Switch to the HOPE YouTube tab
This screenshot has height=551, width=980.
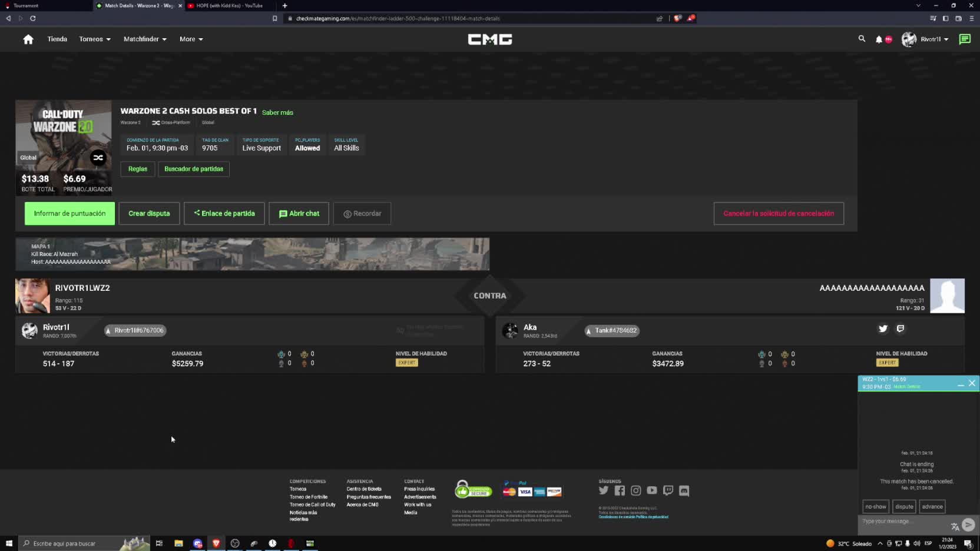coord(229,5)
